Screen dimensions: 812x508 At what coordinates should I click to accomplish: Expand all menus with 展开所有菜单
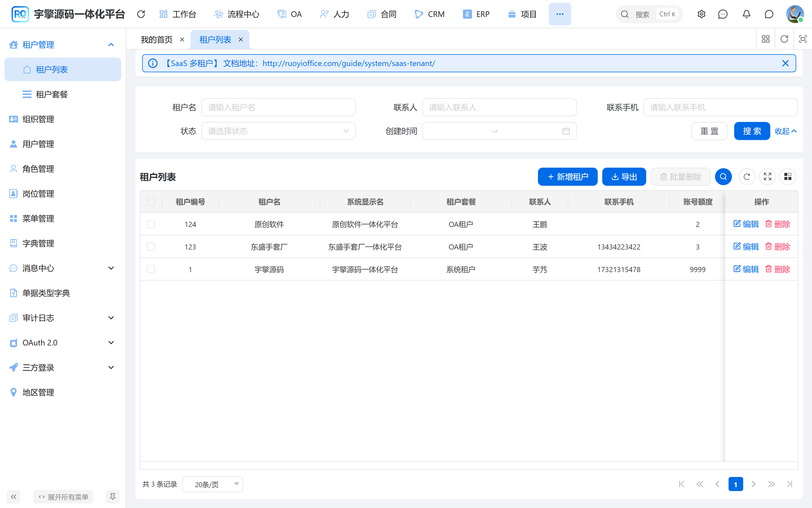(63, 497)
